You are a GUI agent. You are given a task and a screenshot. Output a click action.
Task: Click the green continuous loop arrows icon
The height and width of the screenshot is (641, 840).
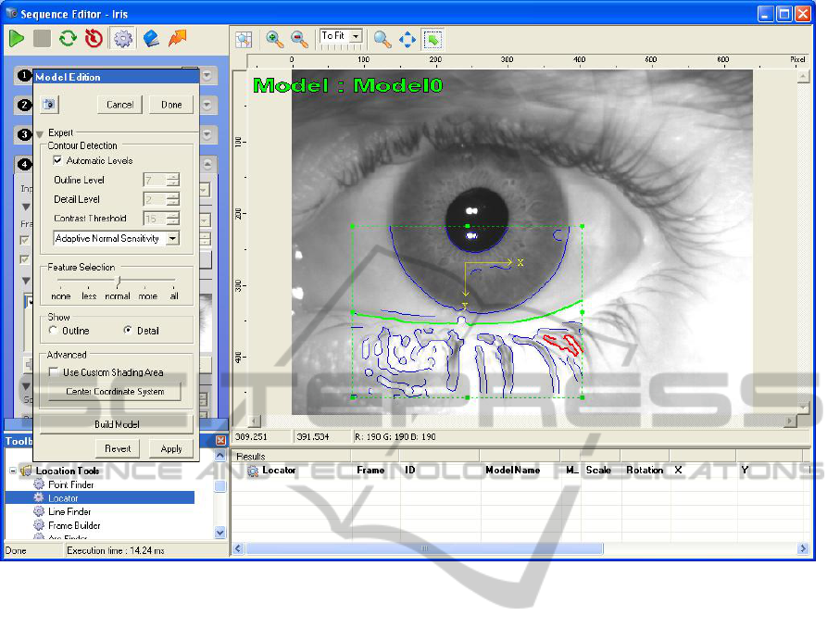click(x=68, y=38)
